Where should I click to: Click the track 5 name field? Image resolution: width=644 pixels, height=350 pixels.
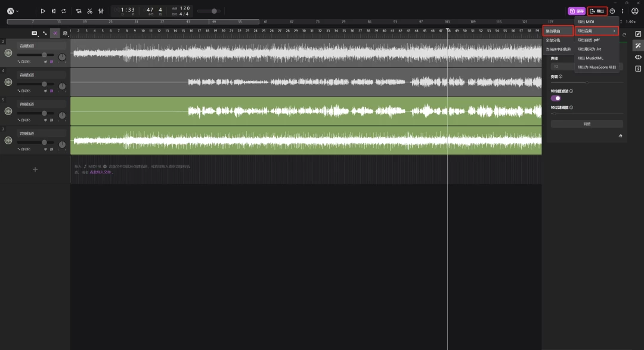pos(42,104)
